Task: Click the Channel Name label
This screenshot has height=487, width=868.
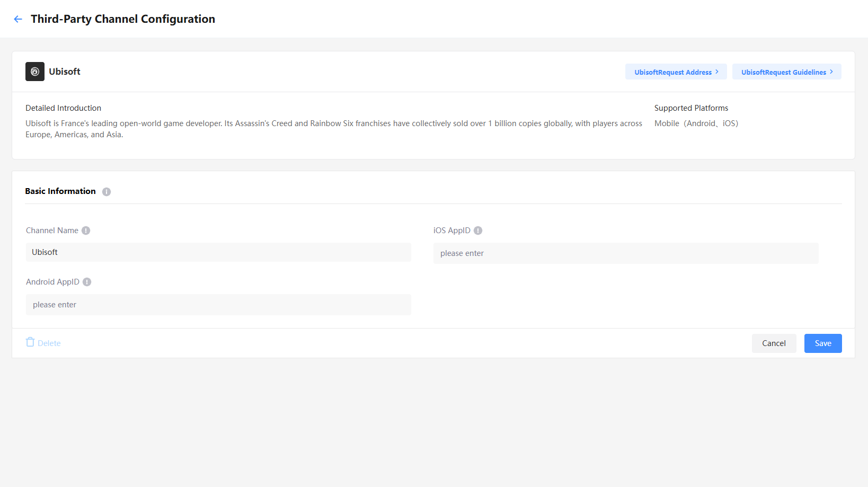Action: pos(52,231)
